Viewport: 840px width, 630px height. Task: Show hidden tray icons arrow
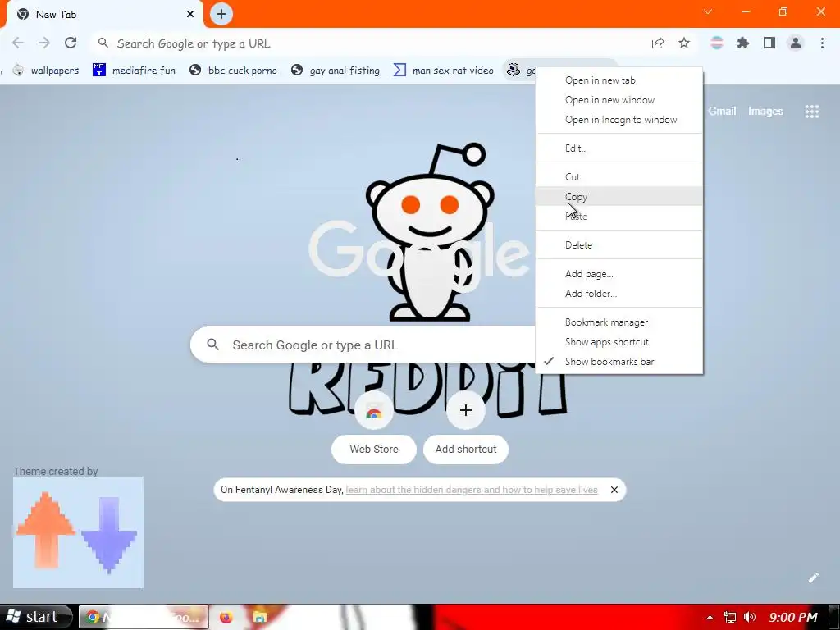[710, 618]
